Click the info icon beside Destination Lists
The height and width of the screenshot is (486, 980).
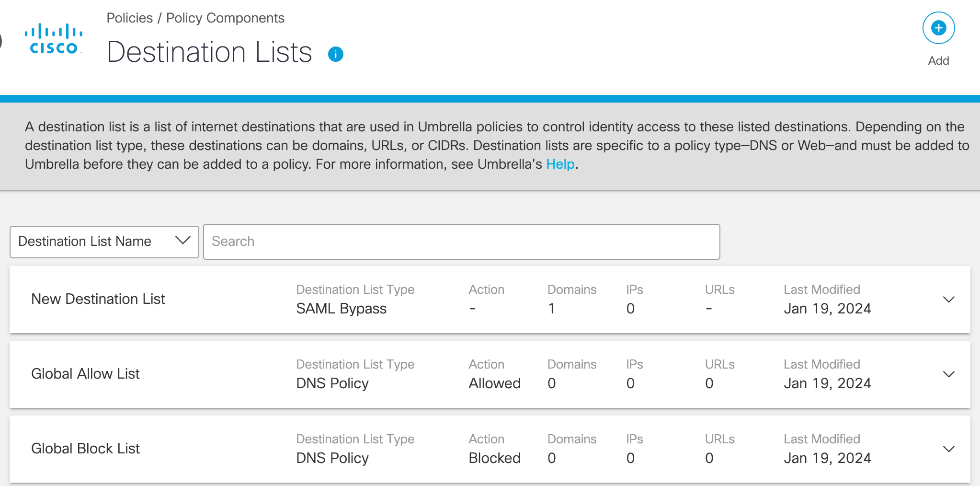[336, 54]
